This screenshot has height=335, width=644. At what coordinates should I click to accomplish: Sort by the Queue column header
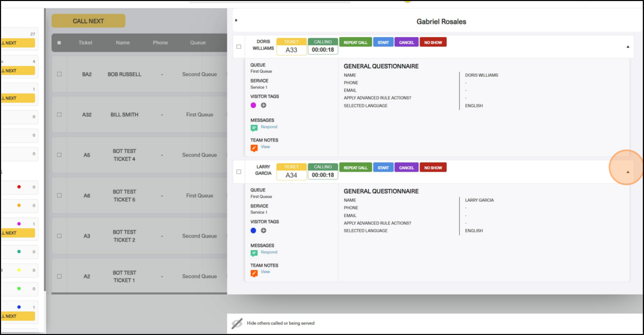[198, 43]
